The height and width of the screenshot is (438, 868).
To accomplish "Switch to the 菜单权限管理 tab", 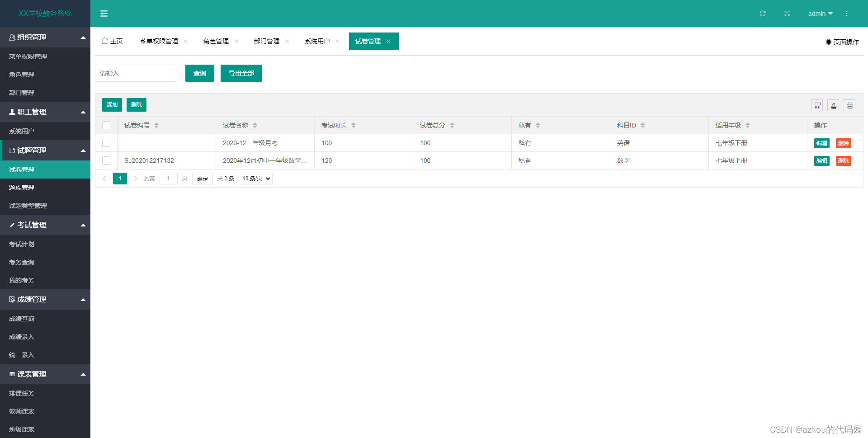I will tap(159, 41).
